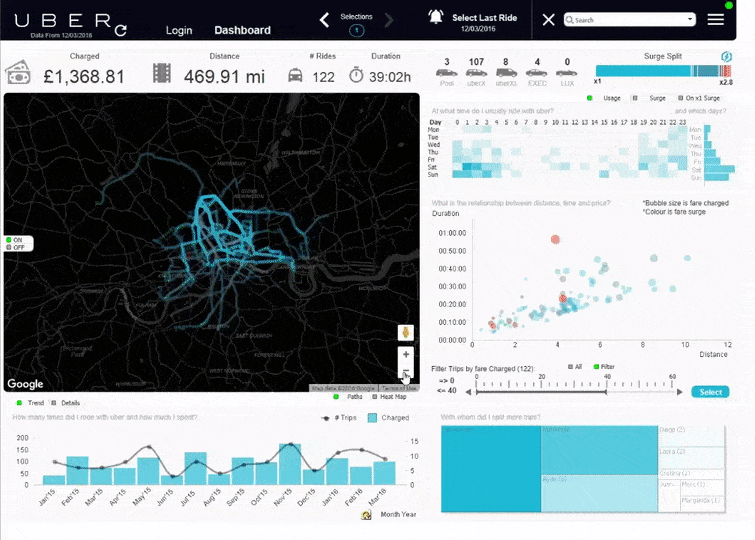
Task: Click the 469.91 mi distance value
Action: 224,77
